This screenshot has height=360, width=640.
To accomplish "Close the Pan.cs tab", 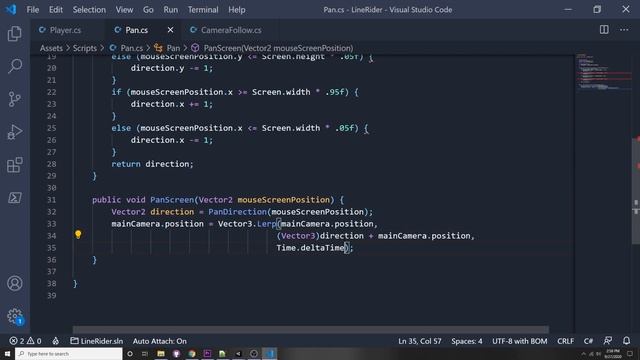I will pyautogui.click(x=170, y=30).
